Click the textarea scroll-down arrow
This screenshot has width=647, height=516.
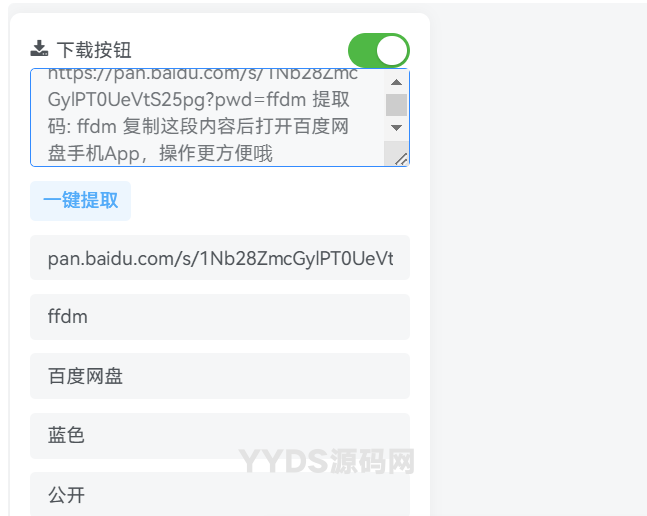click(x=396, y=128)
